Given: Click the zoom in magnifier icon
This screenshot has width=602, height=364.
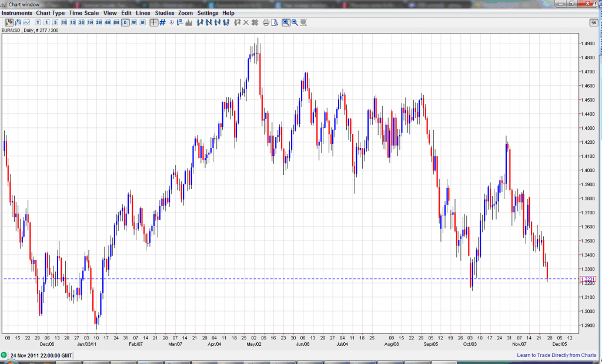Looking at the screenshot, I should (x=286, y=23).
